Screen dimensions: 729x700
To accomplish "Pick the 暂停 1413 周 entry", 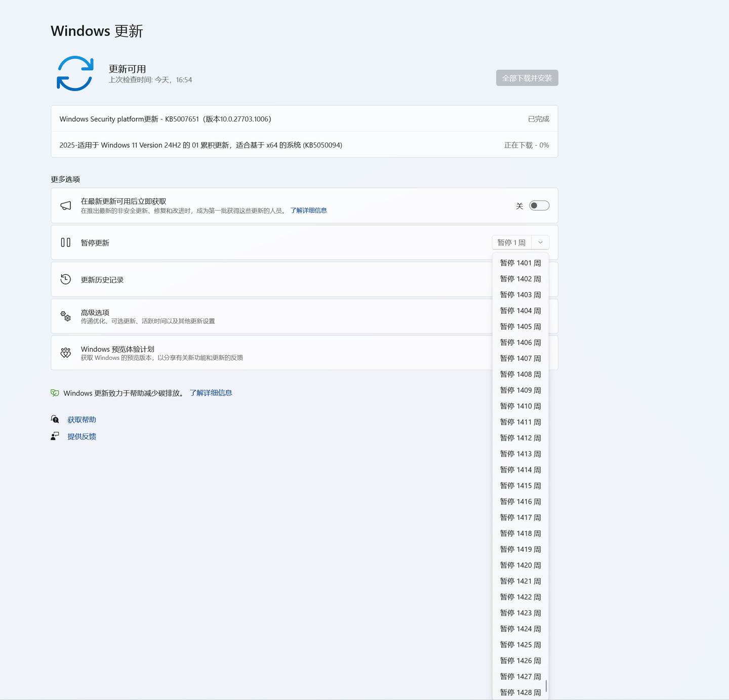I will coord(520,454).
